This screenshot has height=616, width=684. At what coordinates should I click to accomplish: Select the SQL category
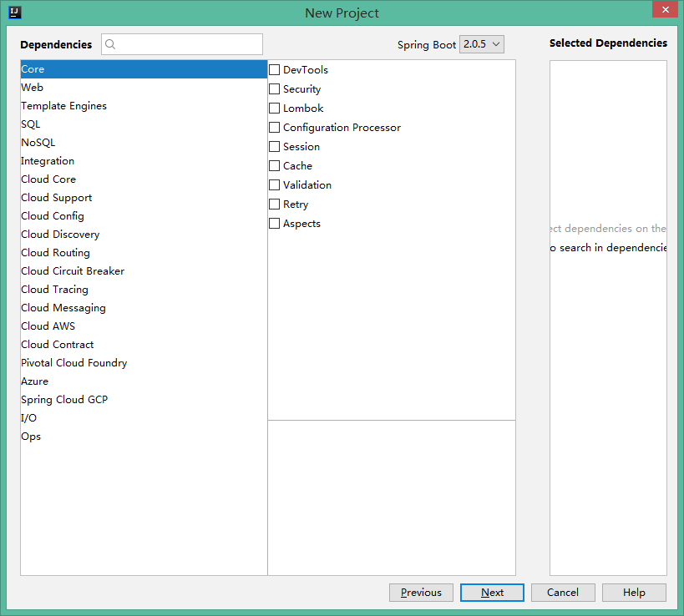144,124
